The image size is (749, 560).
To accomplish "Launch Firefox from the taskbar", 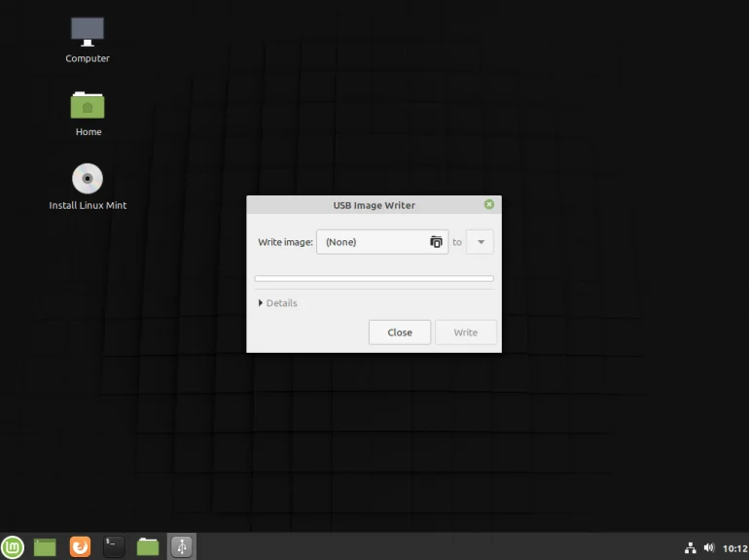I will click(x=80, y=547).
